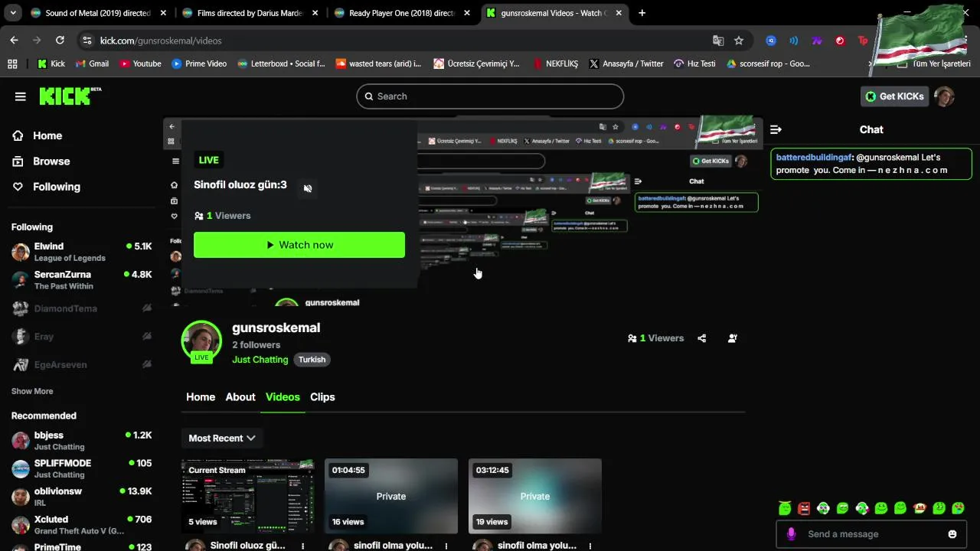Open Gmail bookmark

click(92, 64)
